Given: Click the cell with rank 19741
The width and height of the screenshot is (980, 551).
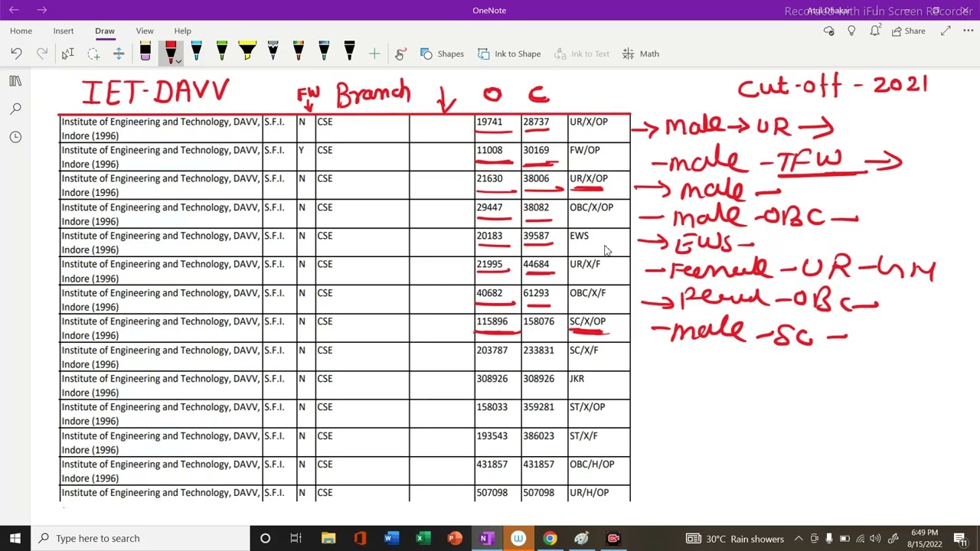Looking at the screenshot, I should 498,129.
